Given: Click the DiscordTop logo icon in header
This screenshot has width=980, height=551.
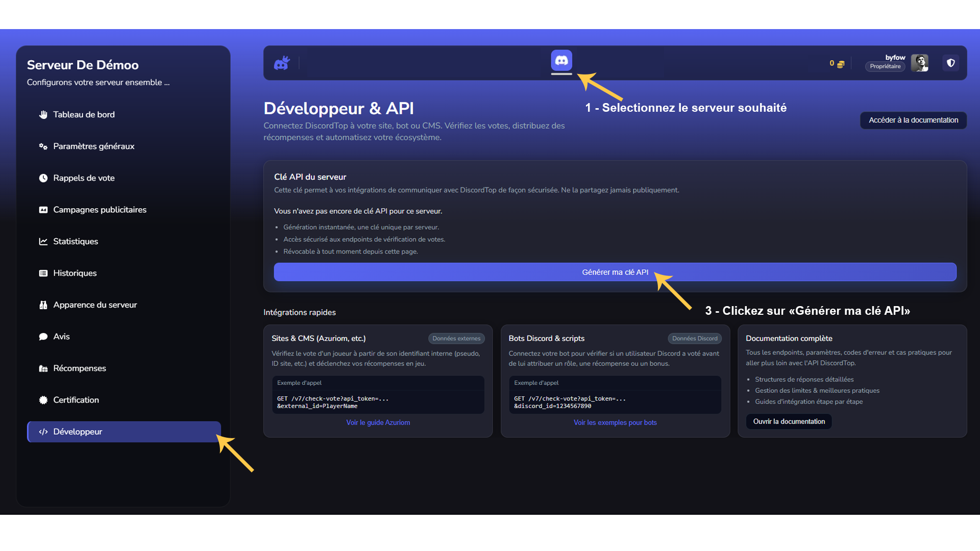Looking at the screenshot, I should [x=282, y=63].
